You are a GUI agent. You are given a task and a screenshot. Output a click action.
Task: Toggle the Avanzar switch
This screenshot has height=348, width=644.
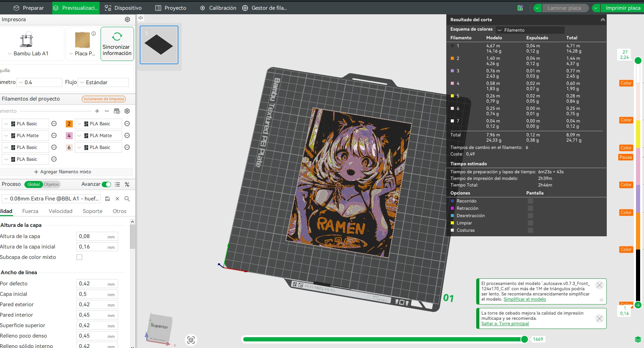coord(106,184)
